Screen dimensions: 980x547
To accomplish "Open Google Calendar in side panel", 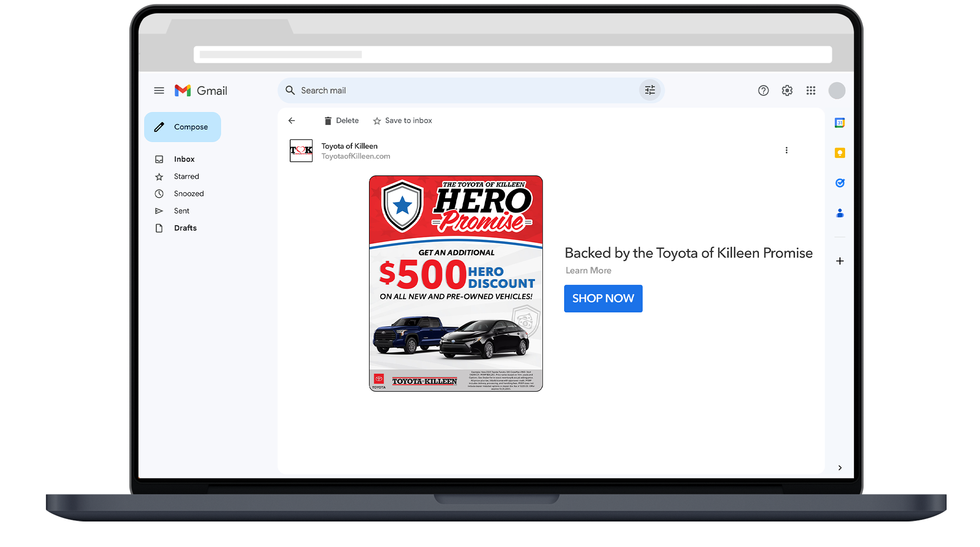I will tap(840, 123).
